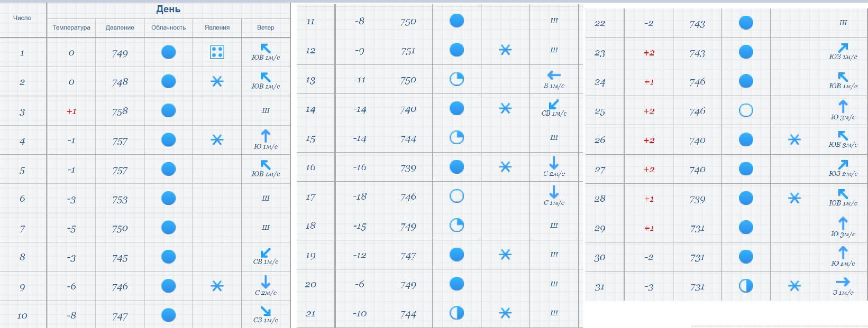Click red +1 temperature in day 3 row

[x=71, y=111]
